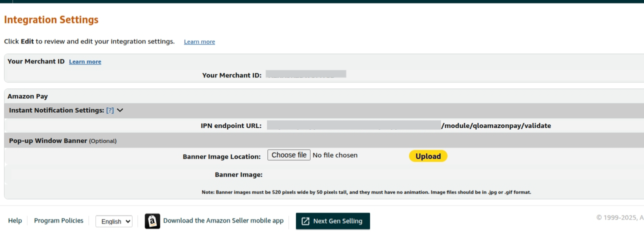The width and height of the screenshot is (644, 238).
Task: Click the Next Gen Selling button
Action: click(333, 221)
